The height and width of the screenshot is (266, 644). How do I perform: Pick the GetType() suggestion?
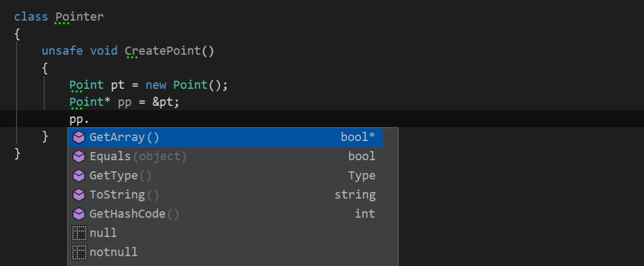[x=120, y=176]
